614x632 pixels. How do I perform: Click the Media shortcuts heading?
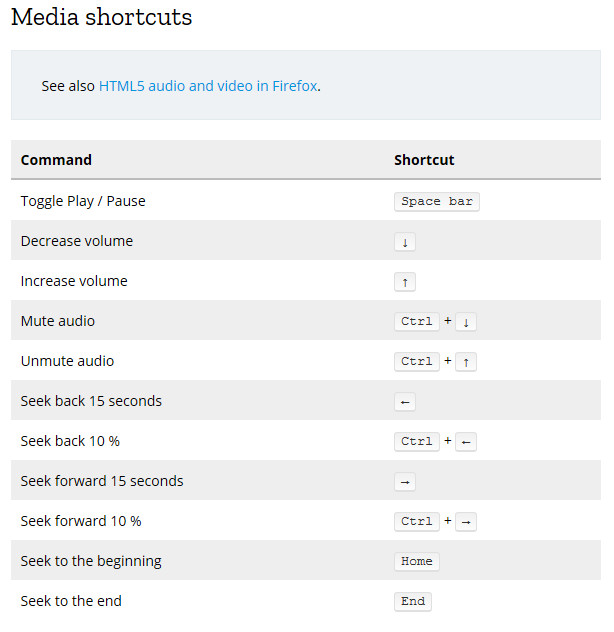coord(101,17)
